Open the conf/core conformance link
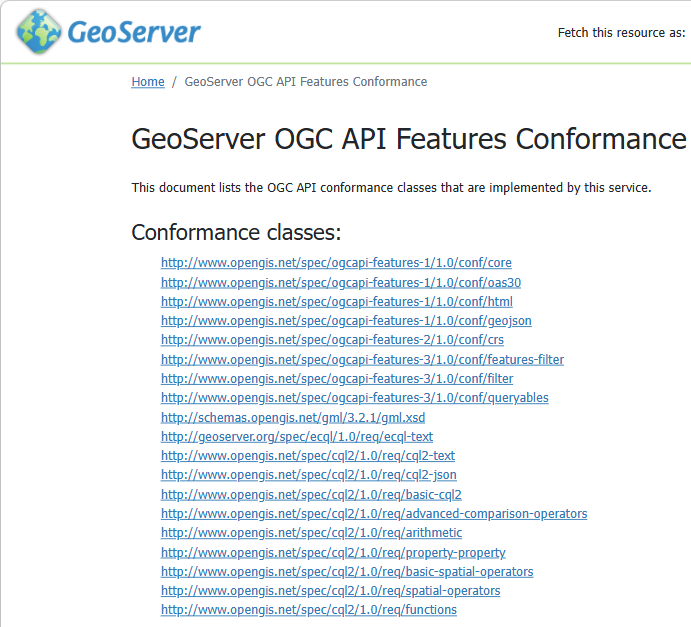691x627 pixels. 336,263
